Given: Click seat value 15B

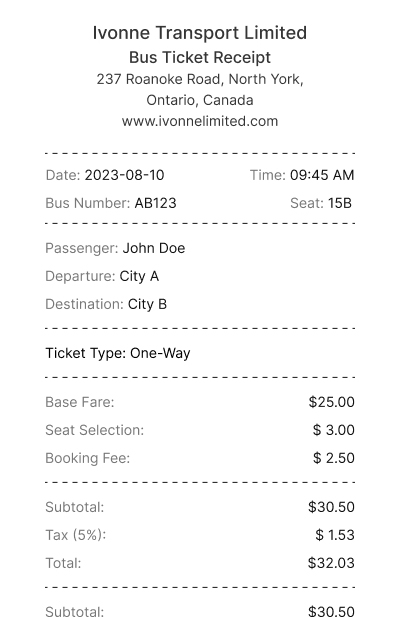Looking at the screenshot, I should (x=340, y=203).
